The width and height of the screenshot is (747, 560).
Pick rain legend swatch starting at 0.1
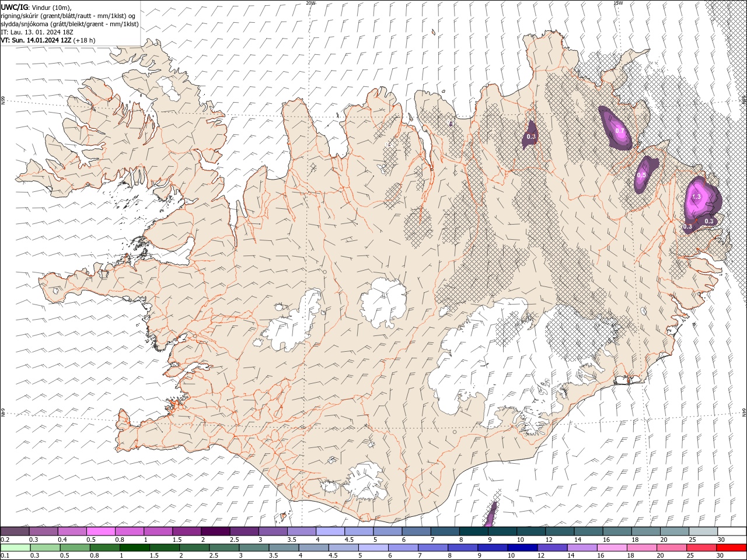coord(15,547)
